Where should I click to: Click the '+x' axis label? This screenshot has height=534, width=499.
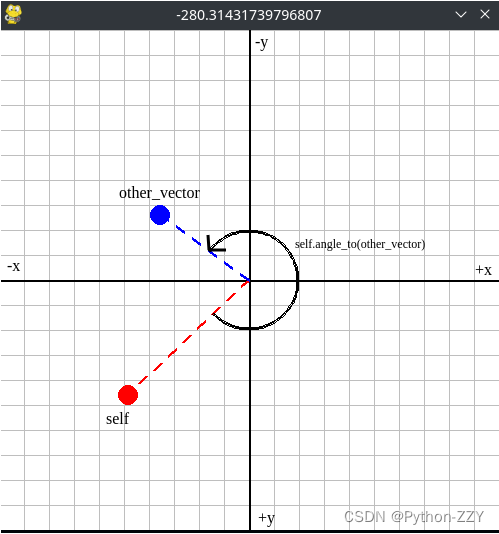483,270
